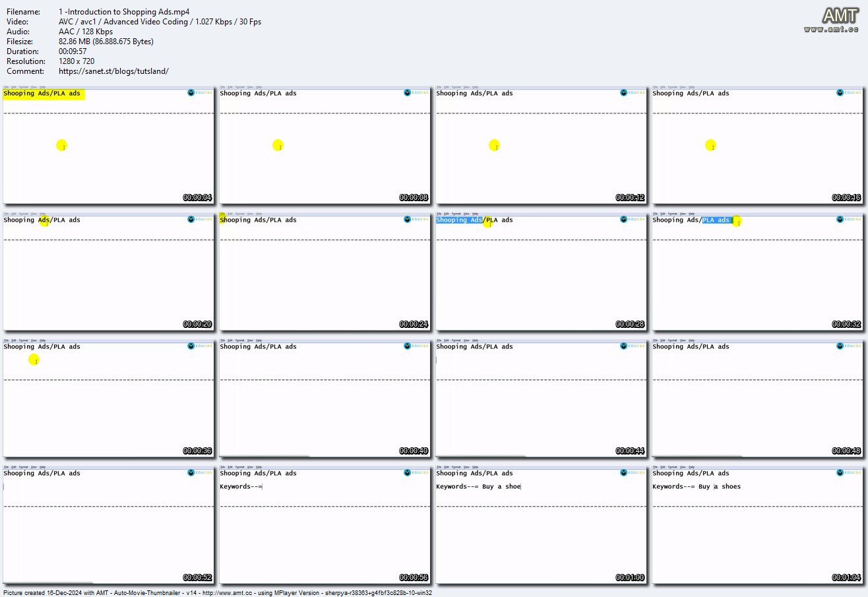Open the Format menu in the 00:00:08 frame
Image resolution: width=868 pixels, height=597 pixels.
click(x=239, y=87)
